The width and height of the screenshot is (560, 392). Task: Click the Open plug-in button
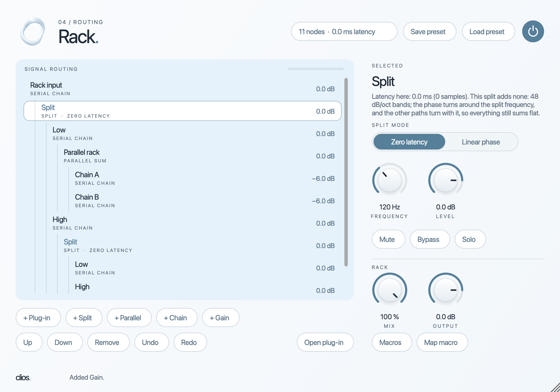[x=325, y=342]
